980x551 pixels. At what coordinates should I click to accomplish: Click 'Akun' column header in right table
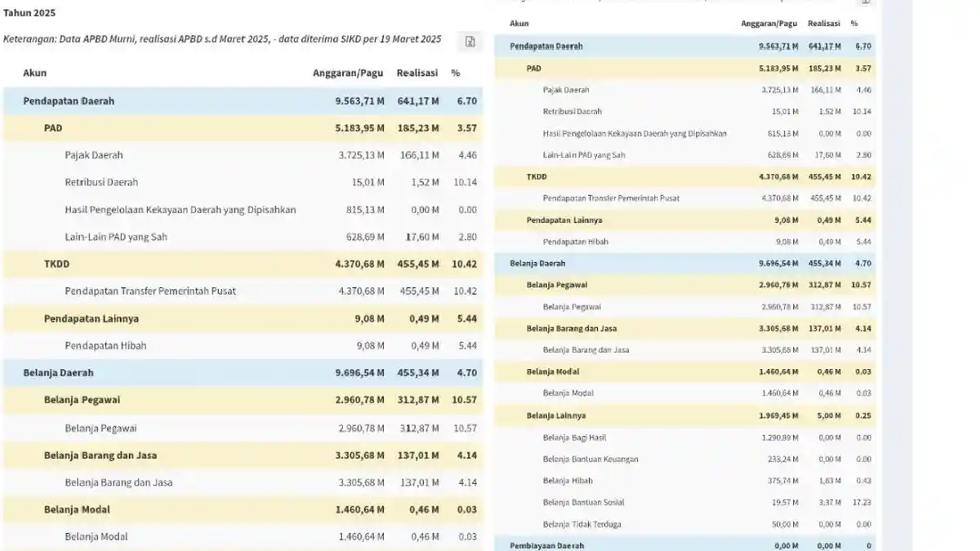(519, 24)
